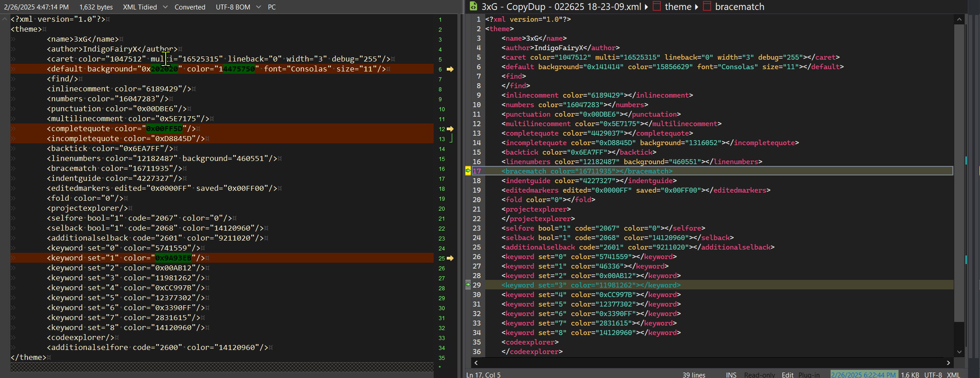The image size is (980, 378).
Task: Click the yellow diff arrow on line 25
Action: click(x=450, y=258)
